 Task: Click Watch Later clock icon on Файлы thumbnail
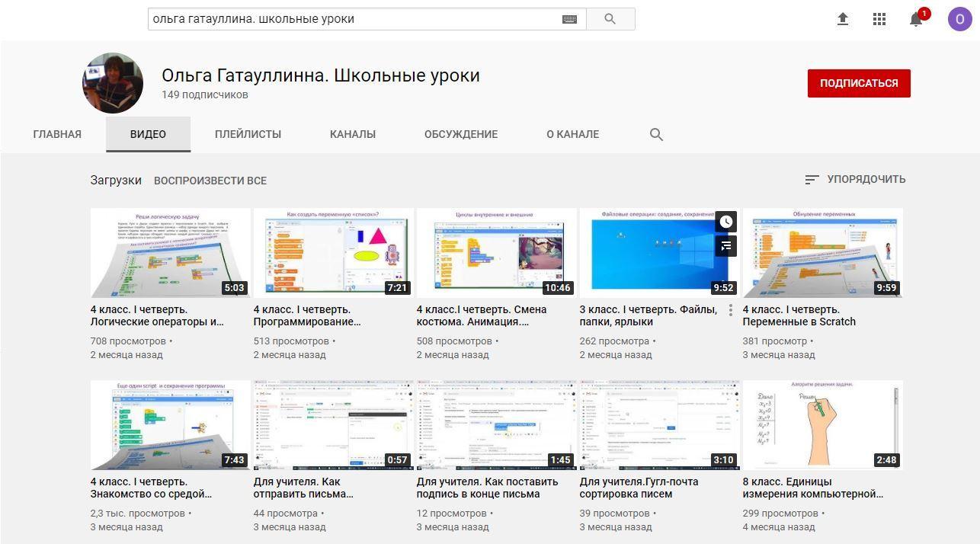point(726,222)
